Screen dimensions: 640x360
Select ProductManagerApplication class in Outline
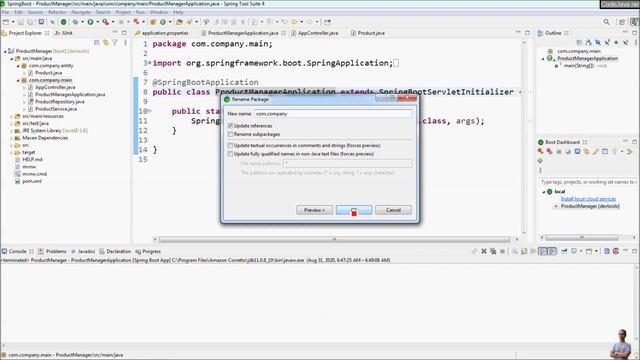[587, 58]
